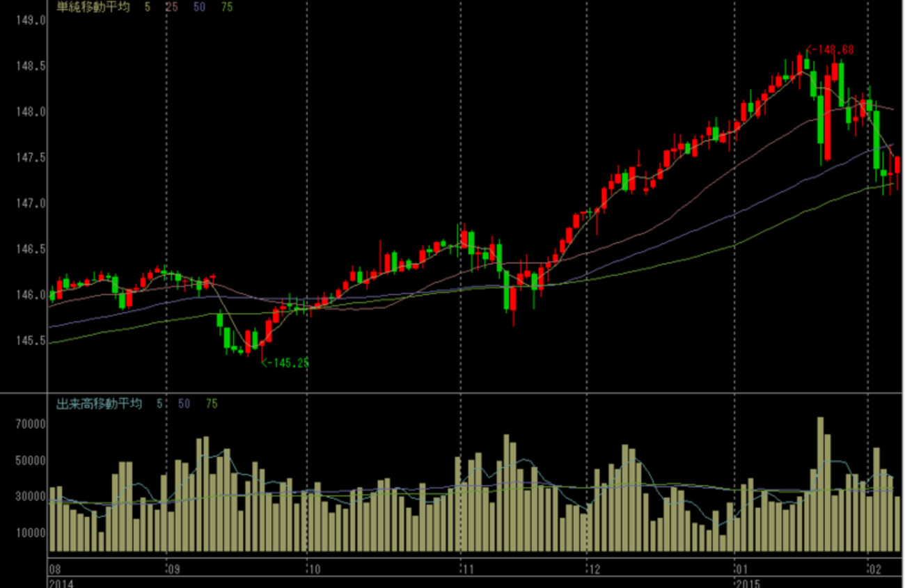This screenshot has height=588, width=905.
Task: Click the 50000 volume axis label
Action: (31, 461)
